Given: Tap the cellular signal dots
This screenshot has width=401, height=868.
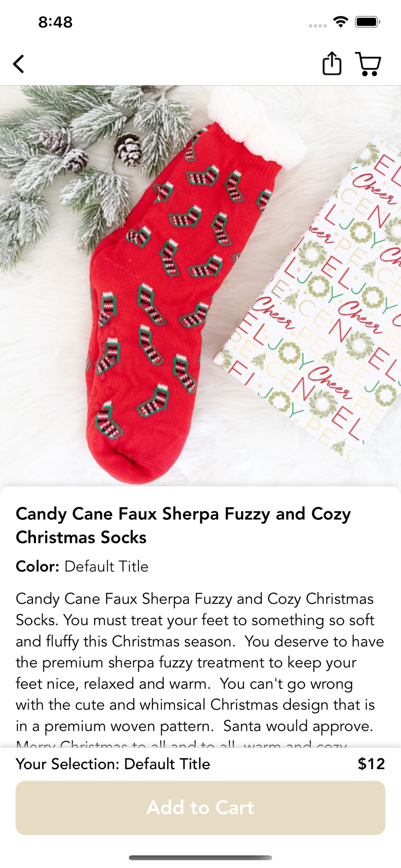Looking at the screenshot, I should coord(318,26).
